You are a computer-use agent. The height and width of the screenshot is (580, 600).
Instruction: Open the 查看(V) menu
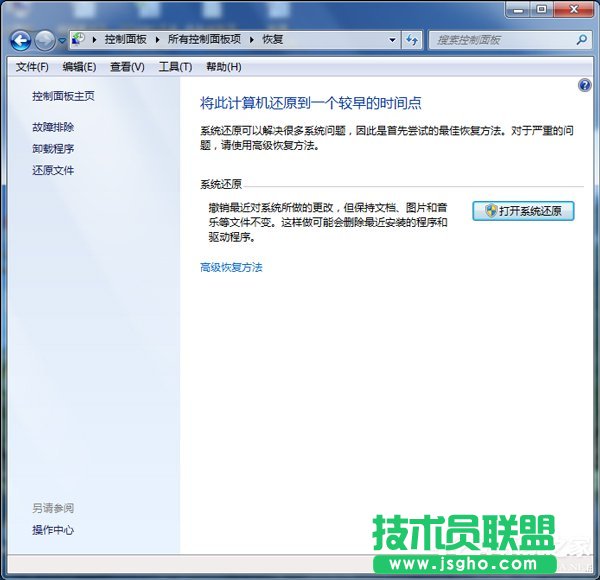pyautogui.click(x=127, y=67)
